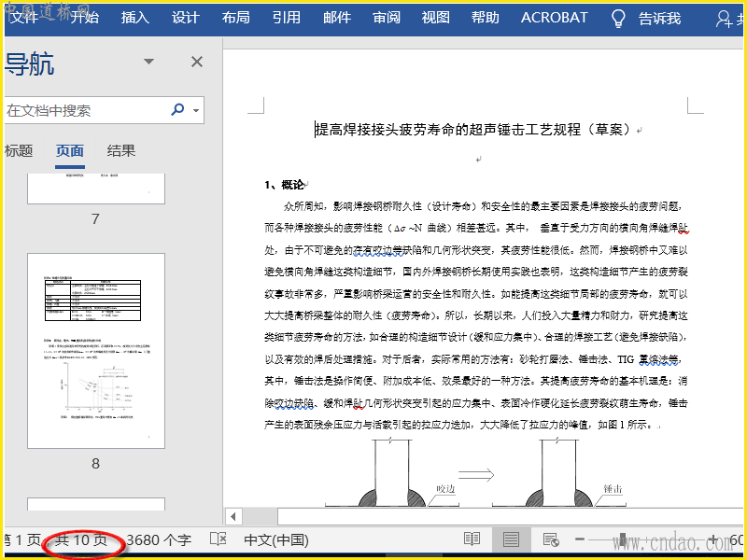This screenshot has height=560, width=747.
Task: Open the 邮件 ribbon tab
Action: [337, 18]
